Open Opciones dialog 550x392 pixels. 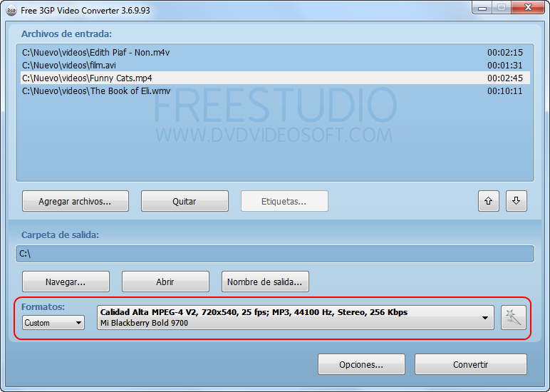361,364
